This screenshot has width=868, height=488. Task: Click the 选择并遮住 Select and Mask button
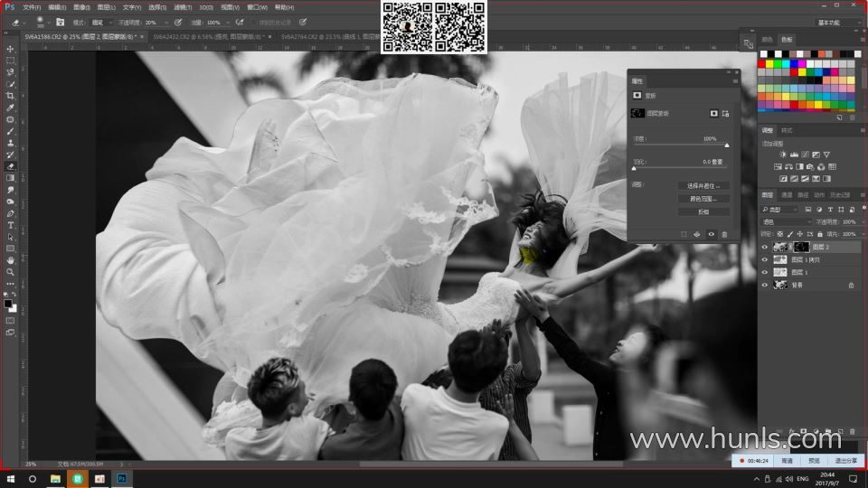coord(703,186)
